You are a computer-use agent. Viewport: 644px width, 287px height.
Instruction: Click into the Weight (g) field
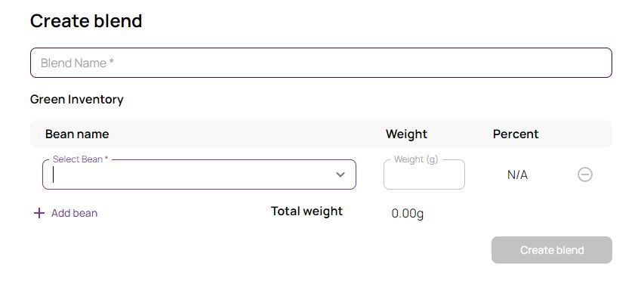(x=424, y=174)
